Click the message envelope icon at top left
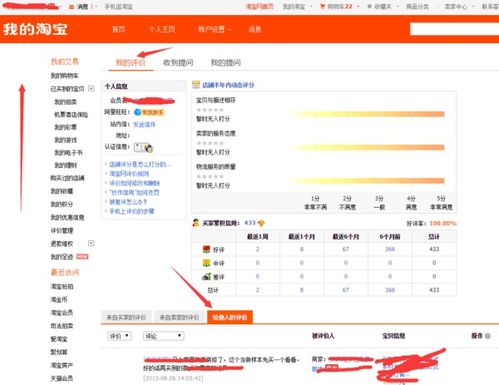499x385 pixels. 71,7
